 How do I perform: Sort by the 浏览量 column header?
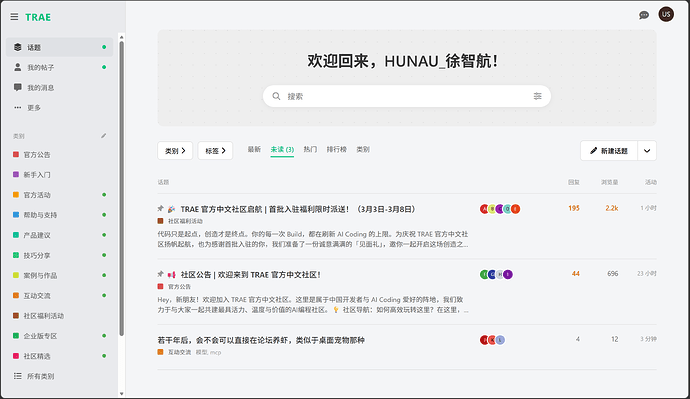609,182
